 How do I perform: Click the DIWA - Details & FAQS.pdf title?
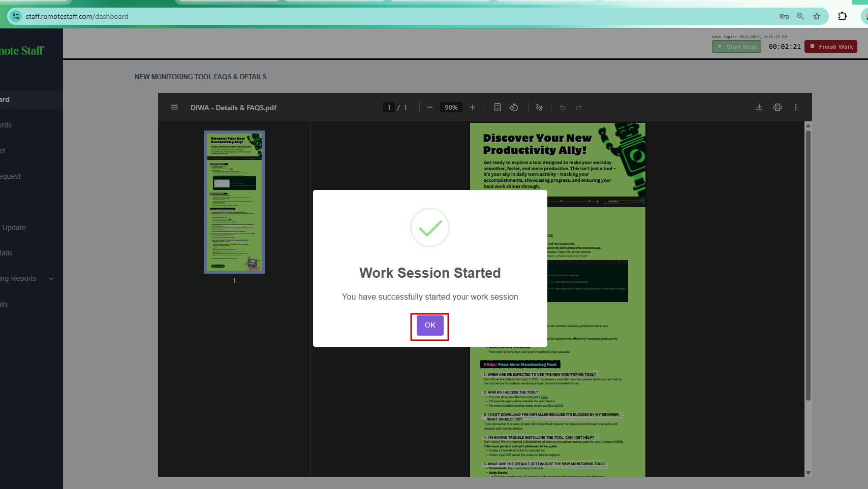coord(233,108)
